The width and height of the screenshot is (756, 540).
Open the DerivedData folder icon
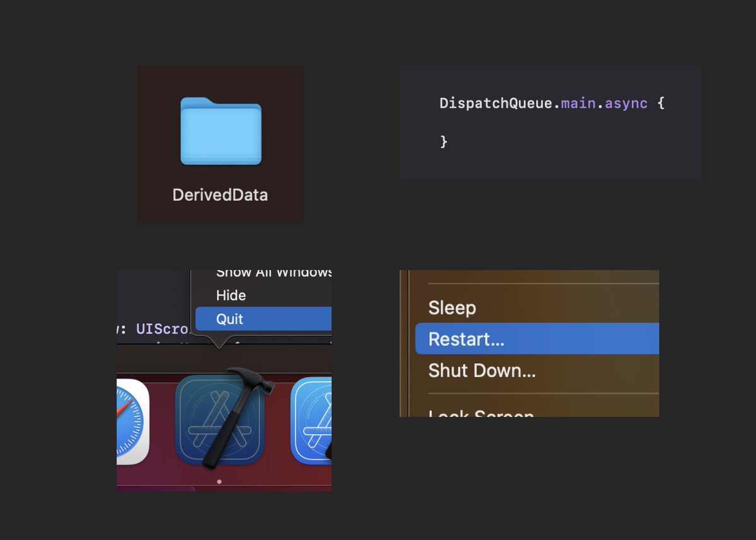coord(220,131)
